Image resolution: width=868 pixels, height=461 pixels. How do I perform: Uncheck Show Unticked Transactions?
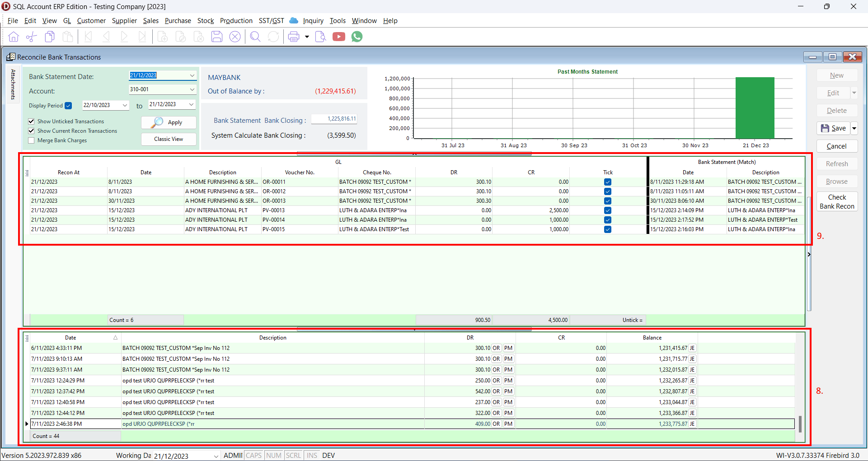click(31, 121)
